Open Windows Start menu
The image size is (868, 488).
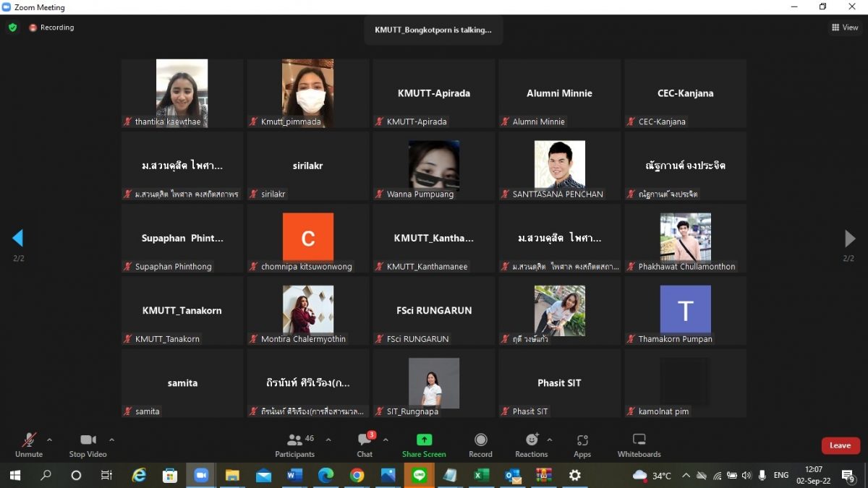14,476
